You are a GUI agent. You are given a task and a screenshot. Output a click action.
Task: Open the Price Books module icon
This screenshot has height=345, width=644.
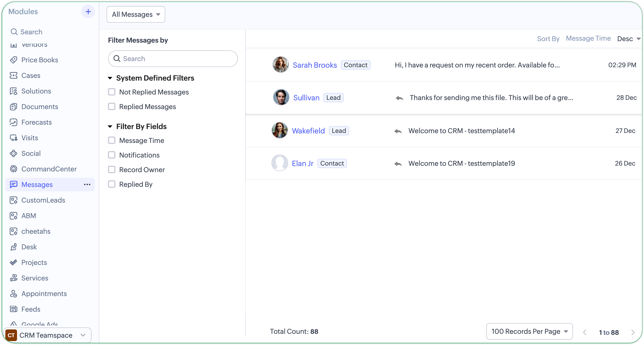tap(13, 60)
